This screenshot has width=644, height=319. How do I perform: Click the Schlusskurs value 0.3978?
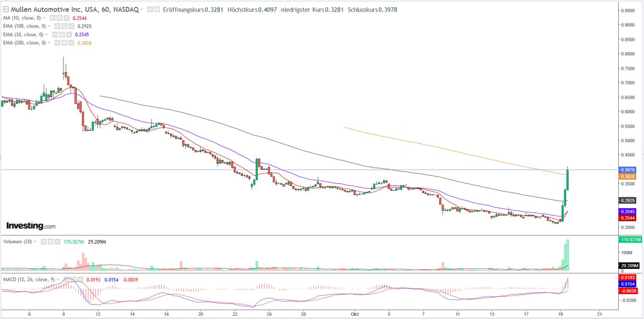388,10
